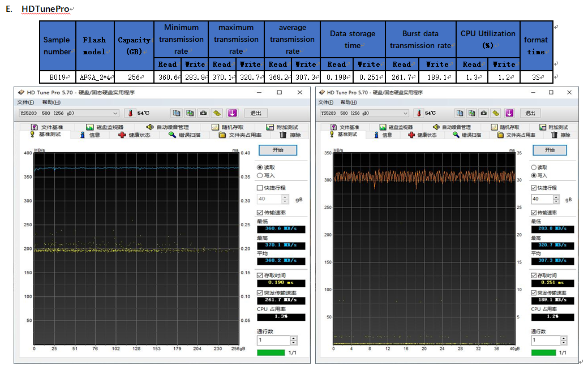
Task: Click copy text to clipboard icon in left window
Action: [x=176, y=113]
